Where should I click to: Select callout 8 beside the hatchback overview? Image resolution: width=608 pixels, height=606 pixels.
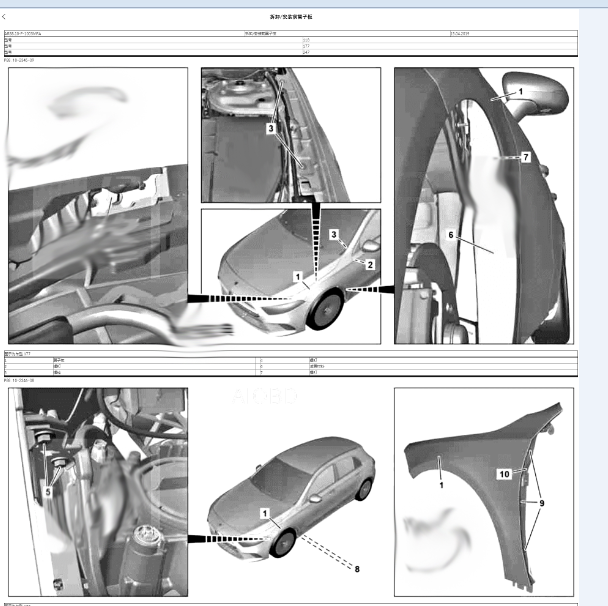357,569
